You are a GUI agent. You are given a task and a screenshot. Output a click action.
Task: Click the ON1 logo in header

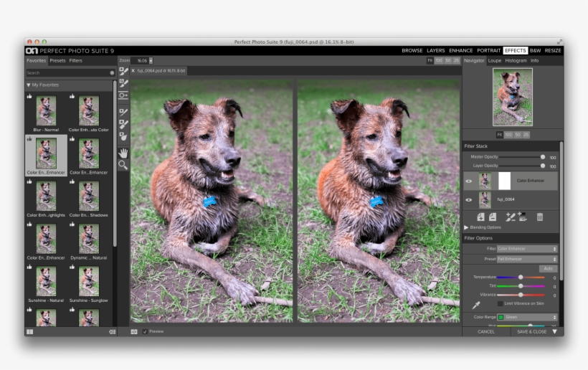32,51
